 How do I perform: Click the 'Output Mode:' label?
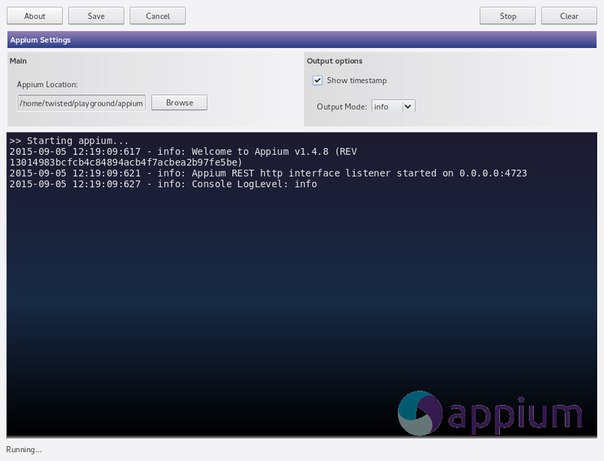point(342,107)
